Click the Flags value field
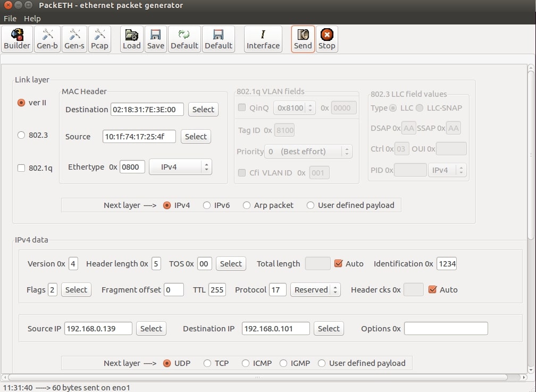This screenshot has height=392, width=536. click(52, 290)
